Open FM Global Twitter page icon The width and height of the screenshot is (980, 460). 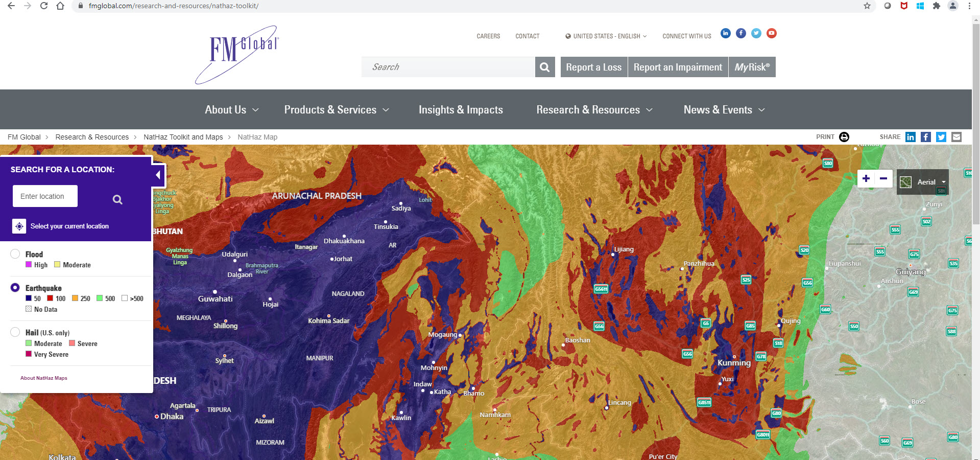pos(756,33)
